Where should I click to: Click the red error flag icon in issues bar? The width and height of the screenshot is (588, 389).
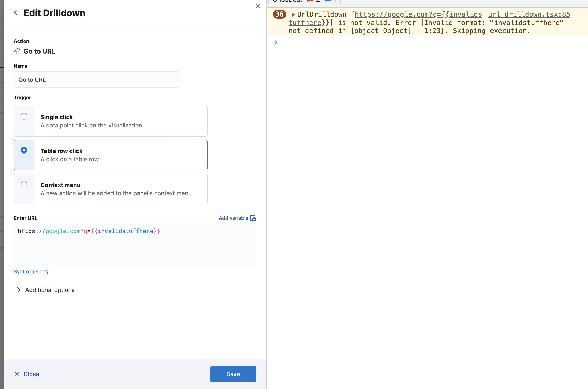[x=310, y=1]
